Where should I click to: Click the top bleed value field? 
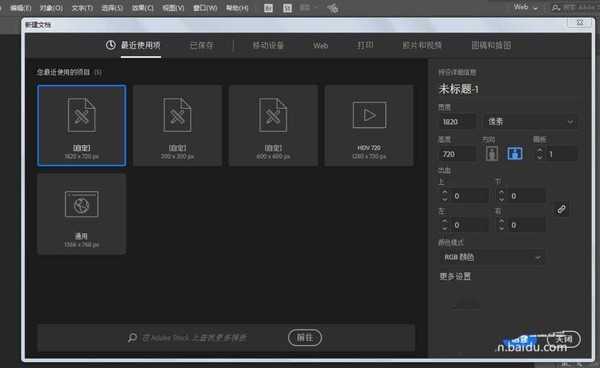(470, 196)
